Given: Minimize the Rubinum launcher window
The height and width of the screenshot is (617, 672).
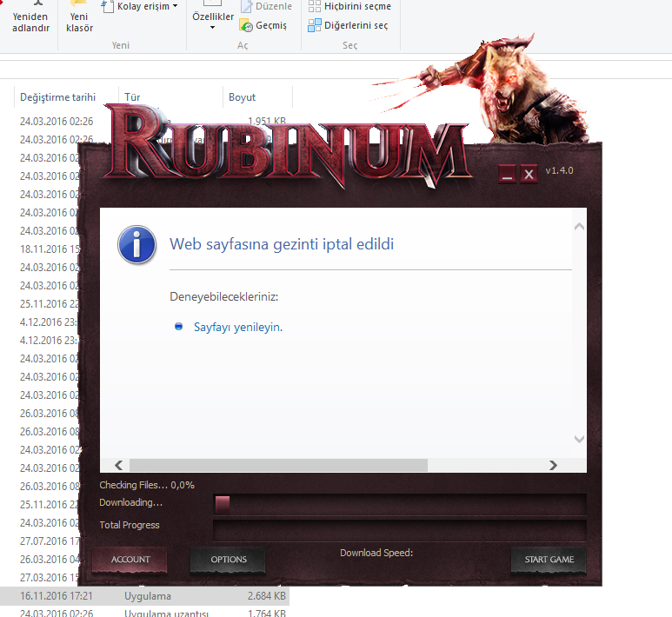Looking at the screenshot, I should pyautogui.click(x=508, y=174).
